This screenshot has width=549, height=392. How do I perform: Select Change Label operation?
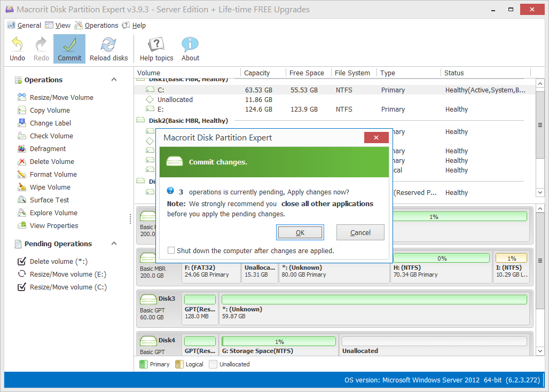point(44,123)
